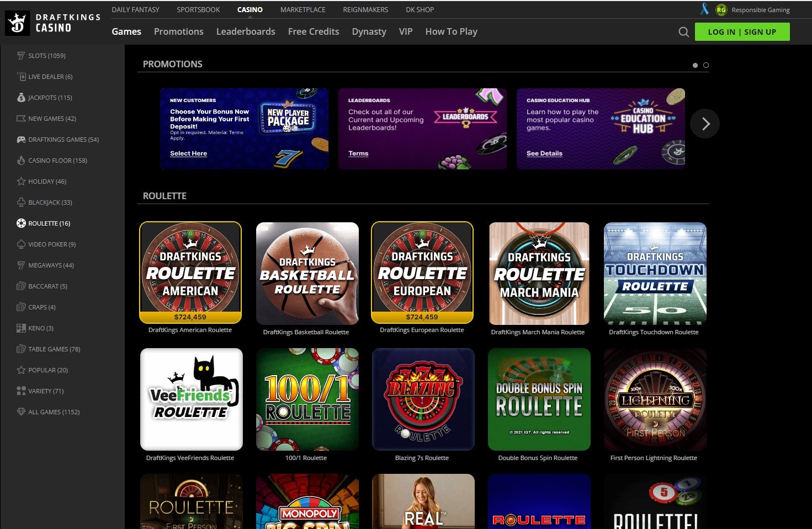Click the blue awareness ribbon icon
The height and width of the screenshot is (529, 812).
(x=704, y=9)
